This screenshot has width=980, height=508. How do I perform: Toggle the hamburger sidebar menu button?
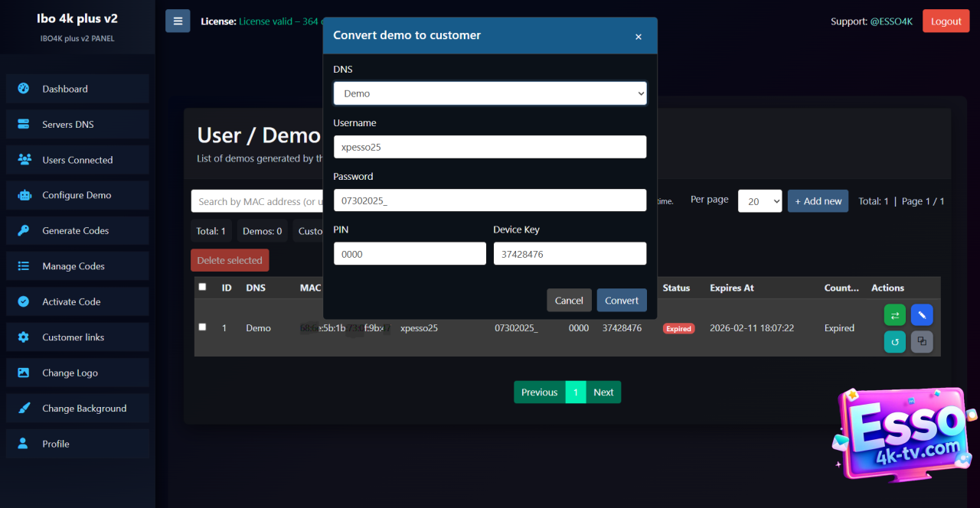tap(178, 21)
